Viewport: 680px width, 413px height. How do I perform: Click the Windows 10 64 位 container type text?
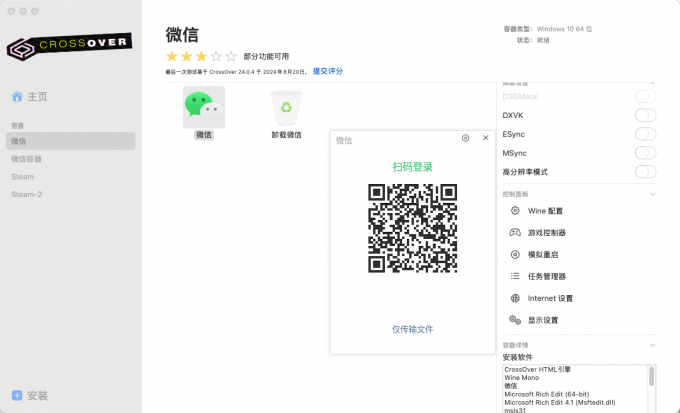564,29
